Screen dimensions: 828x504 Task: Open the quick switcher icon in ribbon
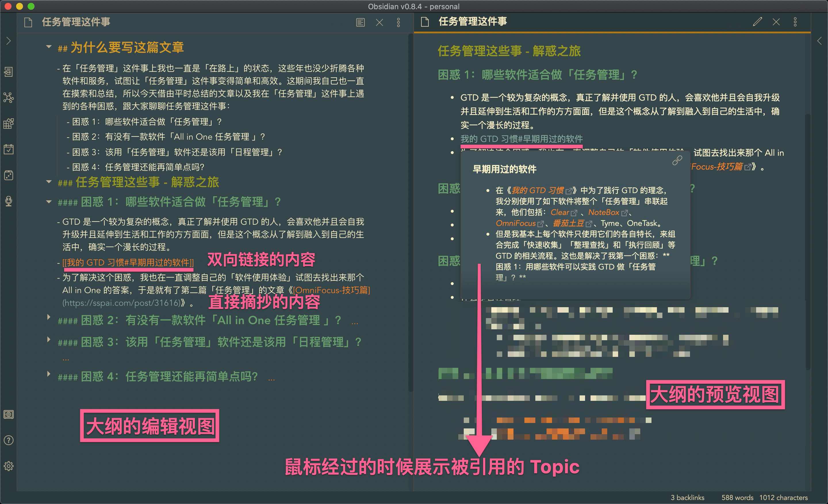pyautogui.click(x=9, y=72)
